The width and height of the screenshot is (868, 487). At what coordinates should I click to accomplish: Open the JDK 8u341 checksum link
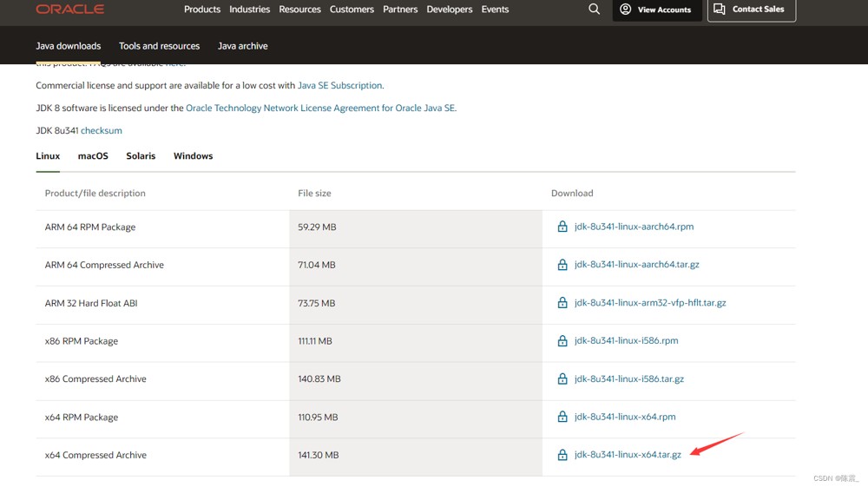pos(102,130)
